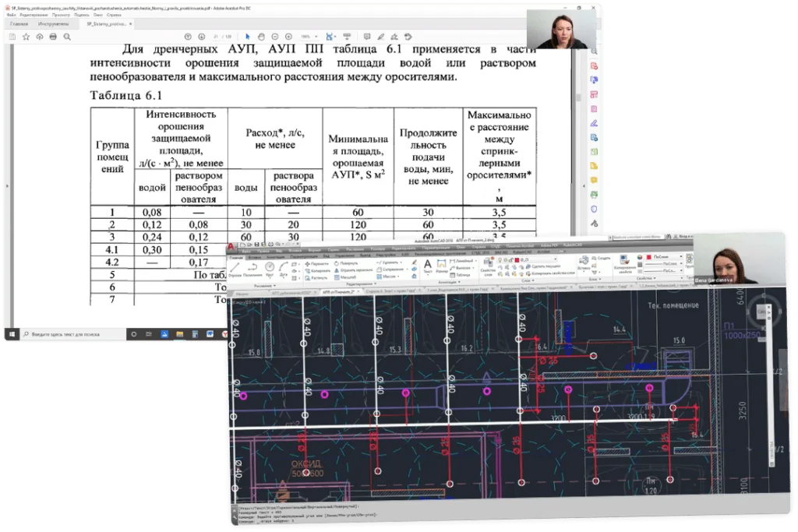Image resolution: width=798 pixels, height=532 pixels.
Task: Open the Windows Start menu
Action: click(11, 334)
